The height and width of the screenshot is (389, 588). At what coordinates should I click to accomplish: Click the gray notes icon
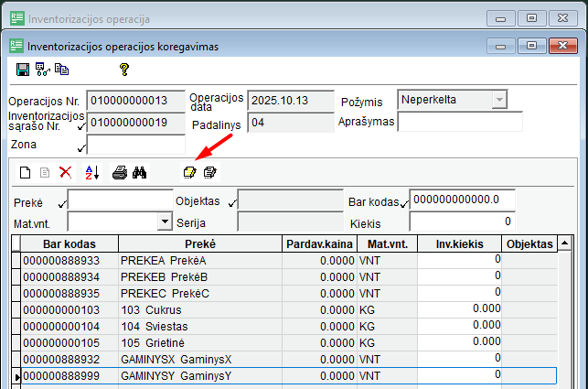coord(209,172)
